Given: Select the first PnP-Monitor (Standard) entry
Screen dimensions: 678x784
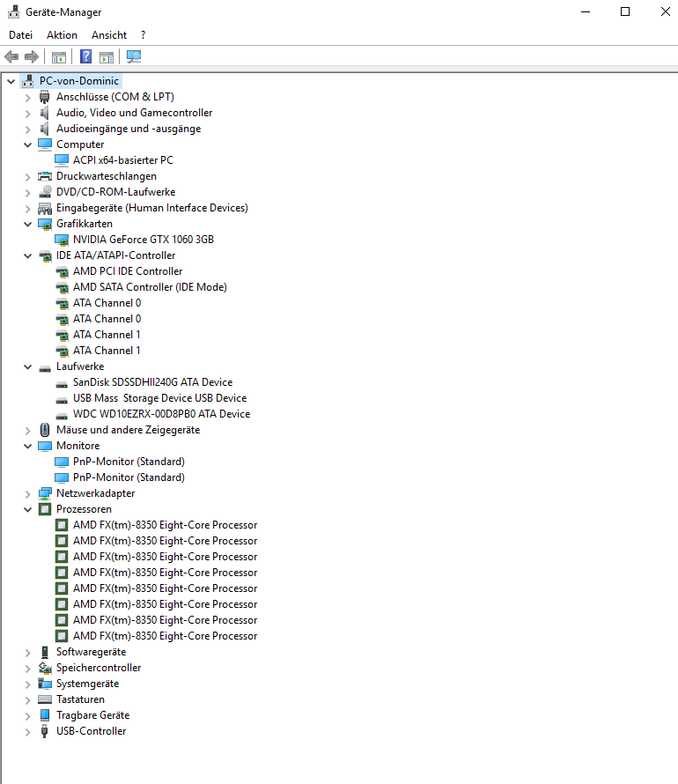Looking at the screenshot, I should 129,462.
